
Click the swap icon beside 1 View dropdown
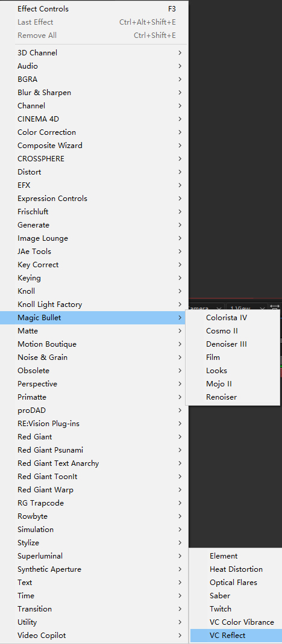[x=275, y=307]
